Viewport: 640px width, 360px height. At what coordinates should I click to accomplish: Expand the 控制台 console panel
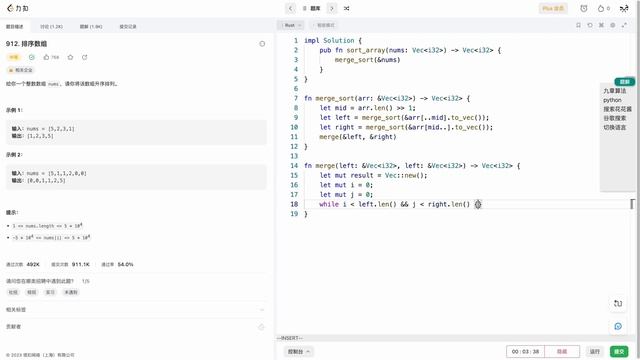tap(299, 351)
